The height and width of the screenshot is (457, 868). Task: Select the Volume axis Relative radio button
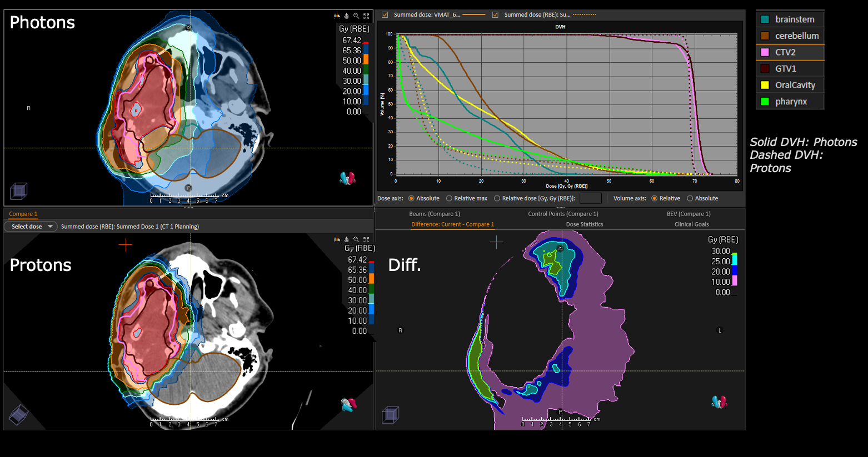(655, 198)
